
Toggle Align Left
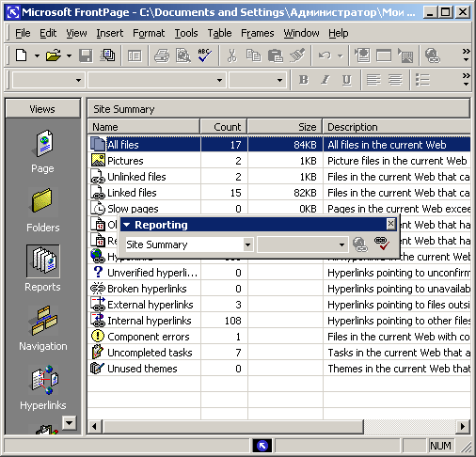click(x=373, y=80)
